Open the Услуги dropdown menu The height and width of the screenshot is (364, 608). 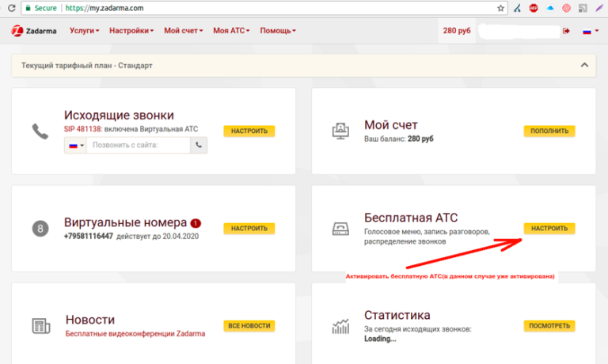pos(84,31)
